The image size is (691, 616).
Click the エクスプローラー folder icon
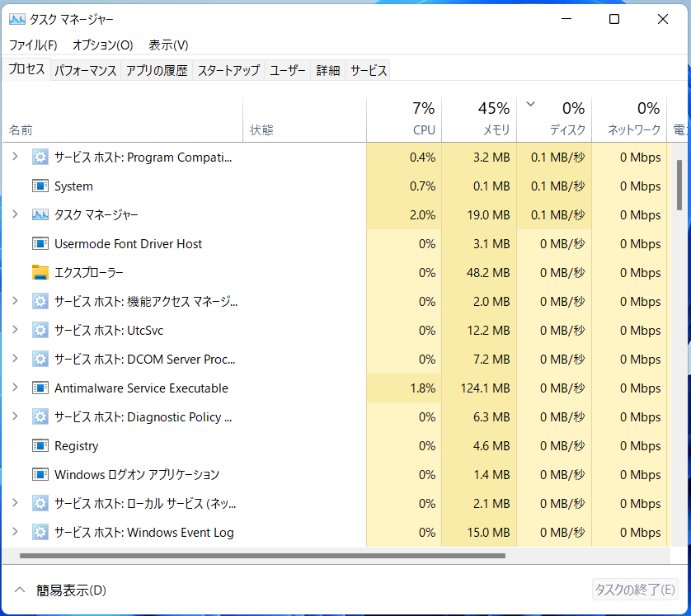40,272
